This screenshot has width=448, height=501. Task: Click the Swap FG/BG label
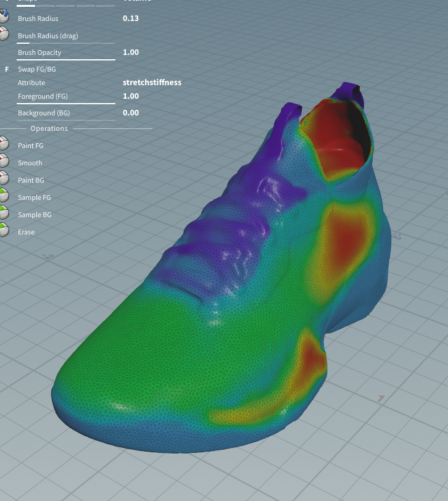click(x=37, y=69)
